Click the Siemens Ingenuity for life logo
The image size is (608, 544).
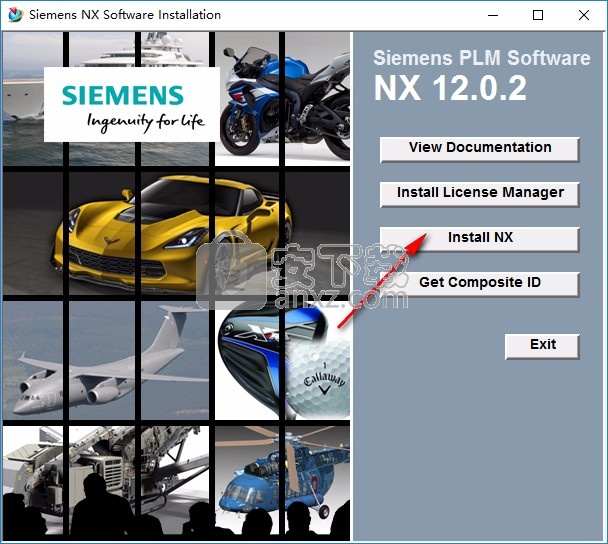coord(132,105)
